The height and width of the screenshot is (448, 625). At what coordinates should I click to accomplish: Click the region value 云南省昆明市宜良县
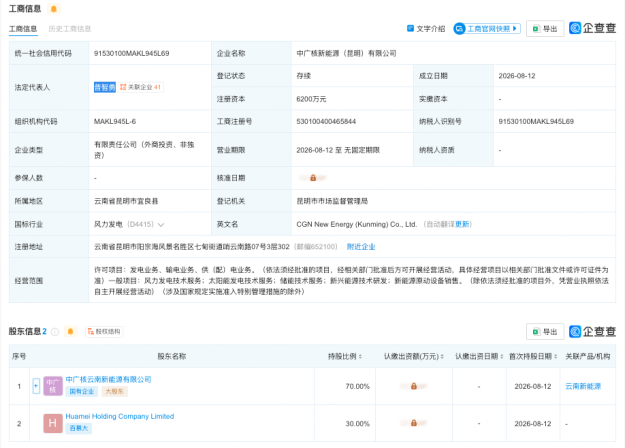point(126,201)
